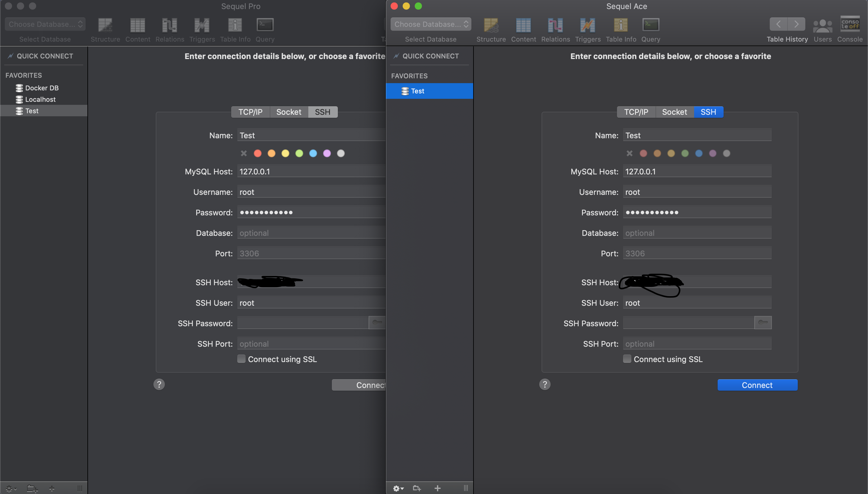Image resolution: width=868 pixels, height=494 pixels.
Task: Click the Triggers icon in Sequel Ace
Action: (588, 25)
